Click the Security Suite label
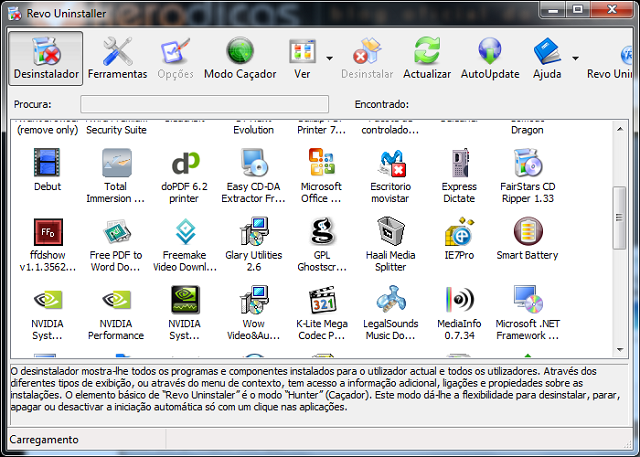Screen dimensions: 640x457 [x=116, y=130]
